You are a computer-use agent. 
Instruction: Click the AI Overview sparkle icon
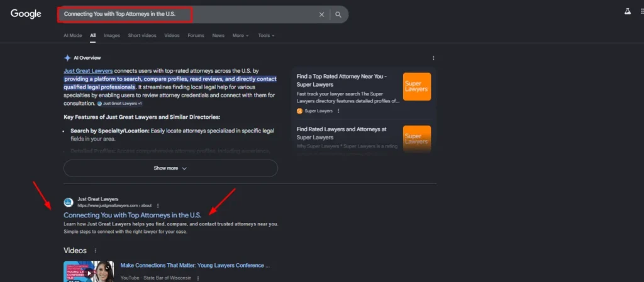(67, 58)
